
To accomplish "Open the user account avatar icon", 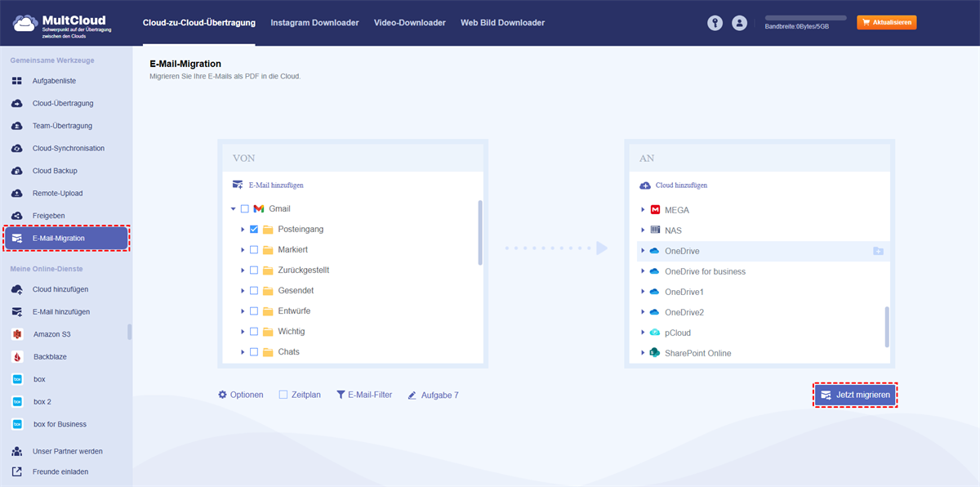I will (740, 24).
